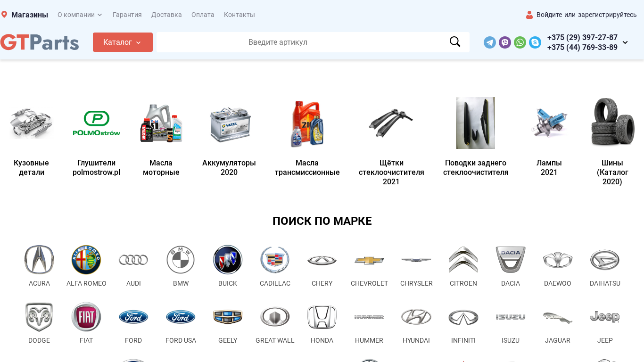Select the Jeep brand logo
644x362 pixels.
[605, 317]
